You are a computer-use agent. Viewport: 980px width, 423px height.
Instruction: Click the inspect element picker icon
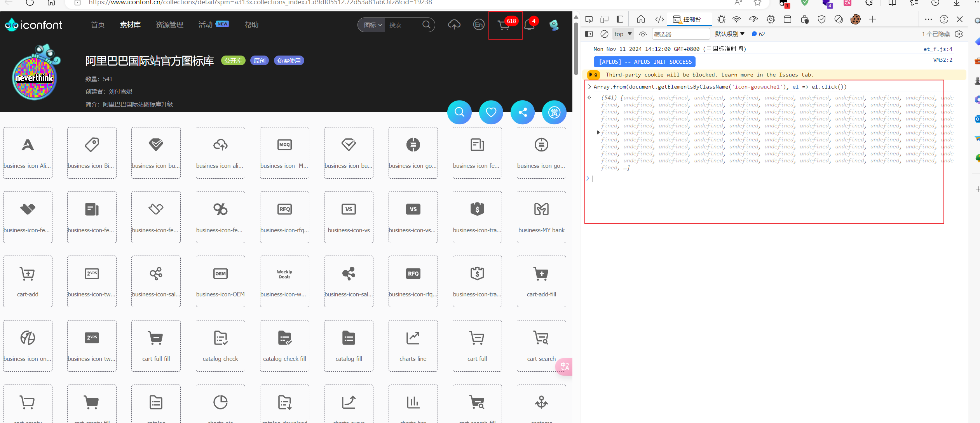[x=589, y=19]
